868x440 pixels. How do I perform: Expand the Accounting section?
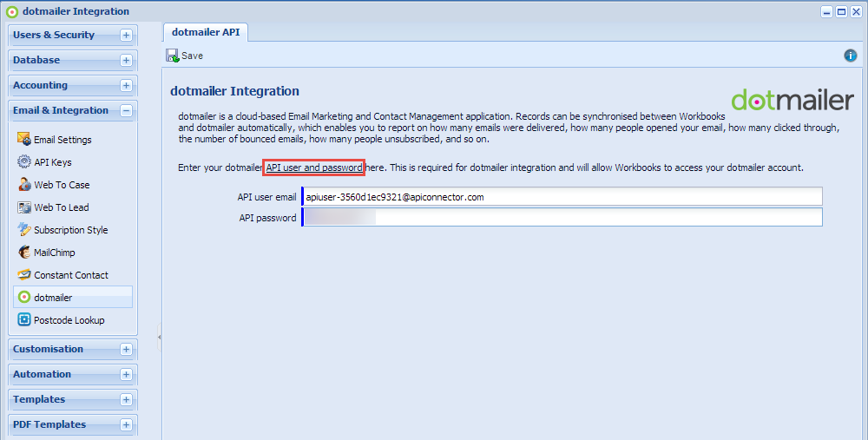click(126, 85)
